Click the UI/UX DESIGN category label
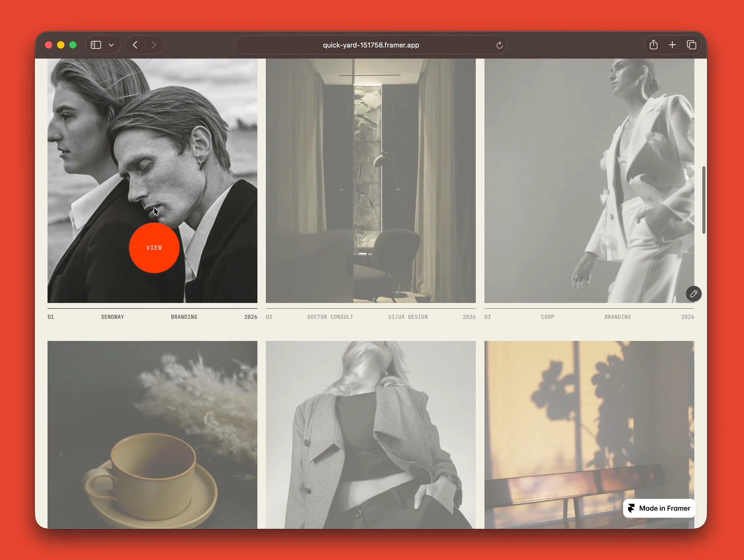Image resolution: width=744 pixels, height=560 pixels. tap(408, 317)
